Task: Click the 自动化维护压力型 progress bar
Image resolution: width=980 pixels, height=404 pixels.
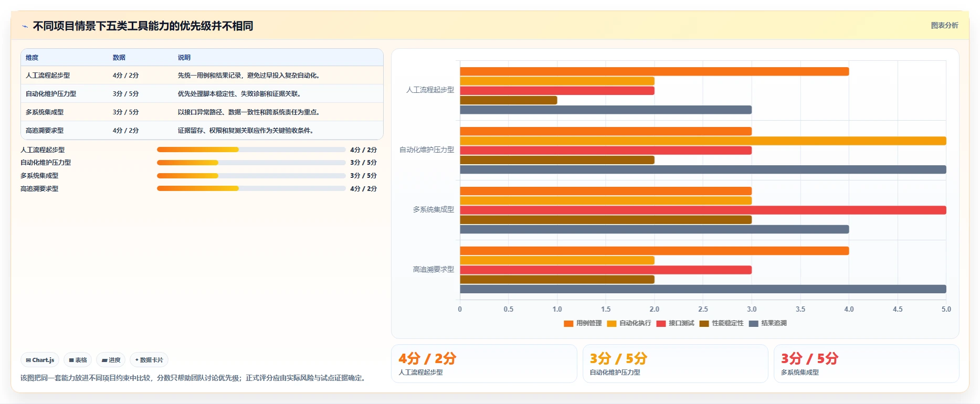Action: 251,163
